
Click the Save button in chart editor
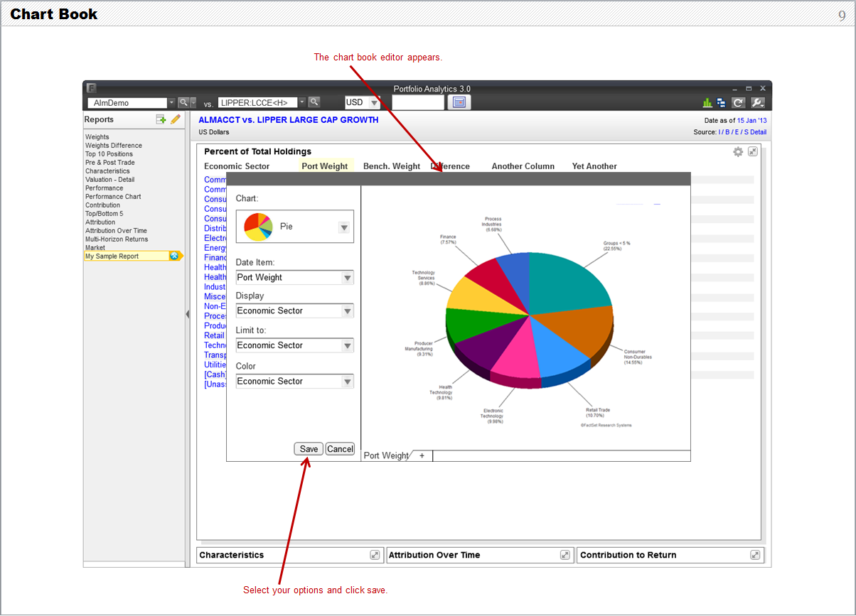click(x=309, y=449)
